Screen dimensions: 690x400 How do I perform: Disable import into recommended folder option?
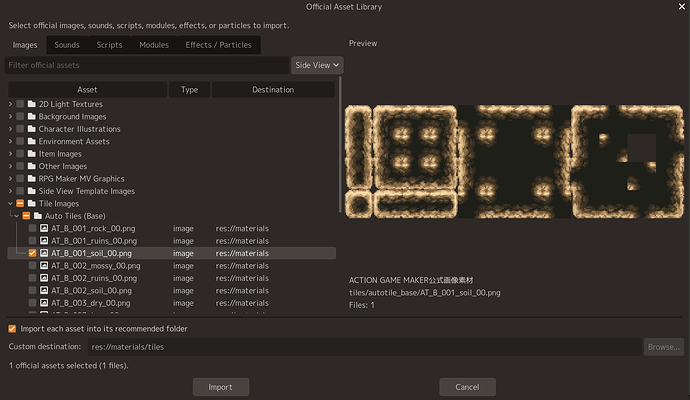(x=12, y=329)
